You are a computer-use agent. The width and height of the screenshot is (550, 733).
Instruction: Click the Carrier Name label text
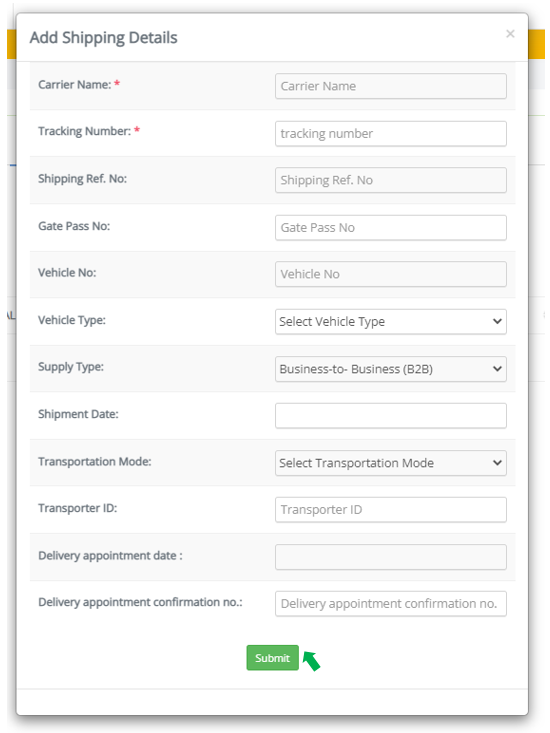pos(75,85)
